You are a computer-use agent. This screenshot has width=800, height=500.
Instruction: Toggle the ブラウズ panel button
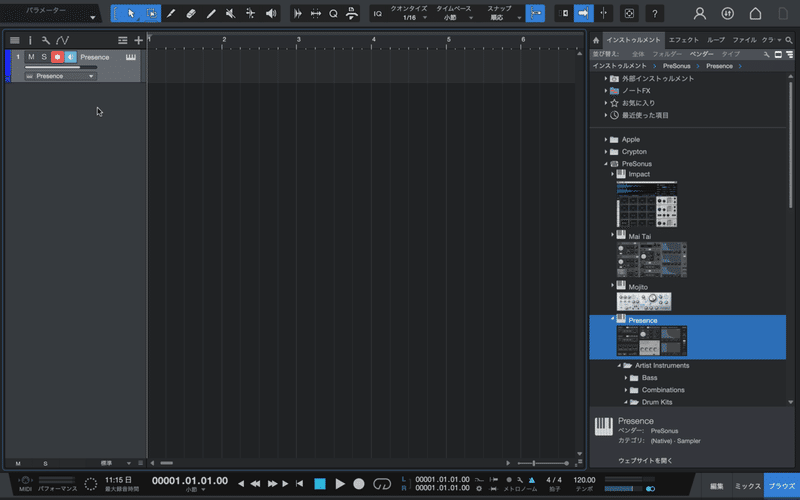click(782, 486)
